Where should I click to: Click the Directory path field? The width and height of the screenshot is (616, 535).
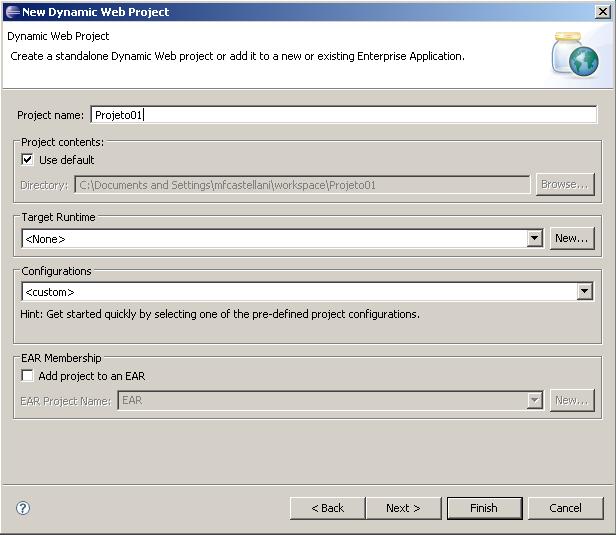tap(301, 185)
